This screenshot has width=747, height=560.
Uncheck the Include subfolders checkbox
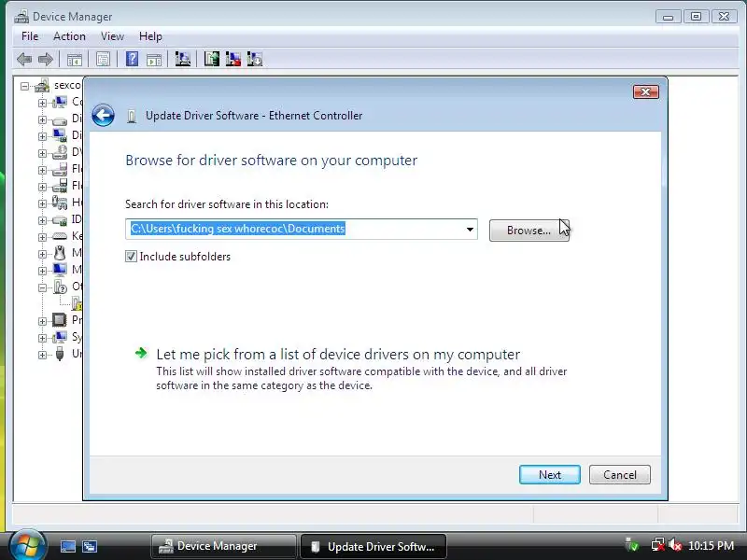tap(131, 256)
